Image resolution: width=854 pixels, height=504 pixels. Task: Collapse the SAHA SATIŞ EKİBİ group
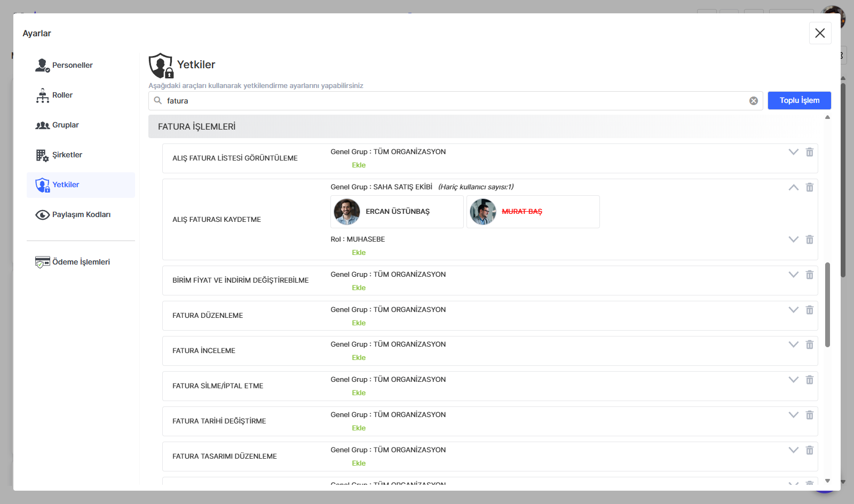[793, 187]
